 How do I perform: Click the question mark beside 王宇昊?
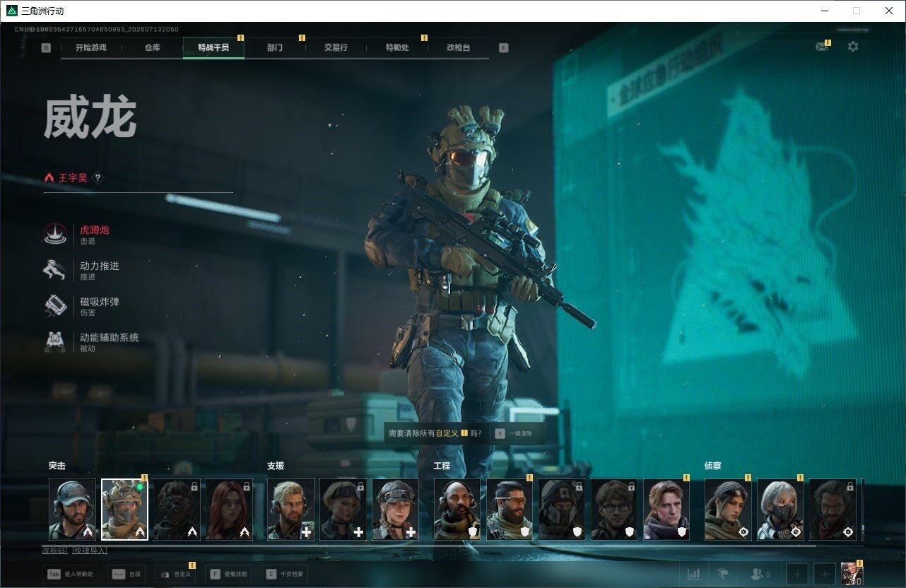coord(98,178)
